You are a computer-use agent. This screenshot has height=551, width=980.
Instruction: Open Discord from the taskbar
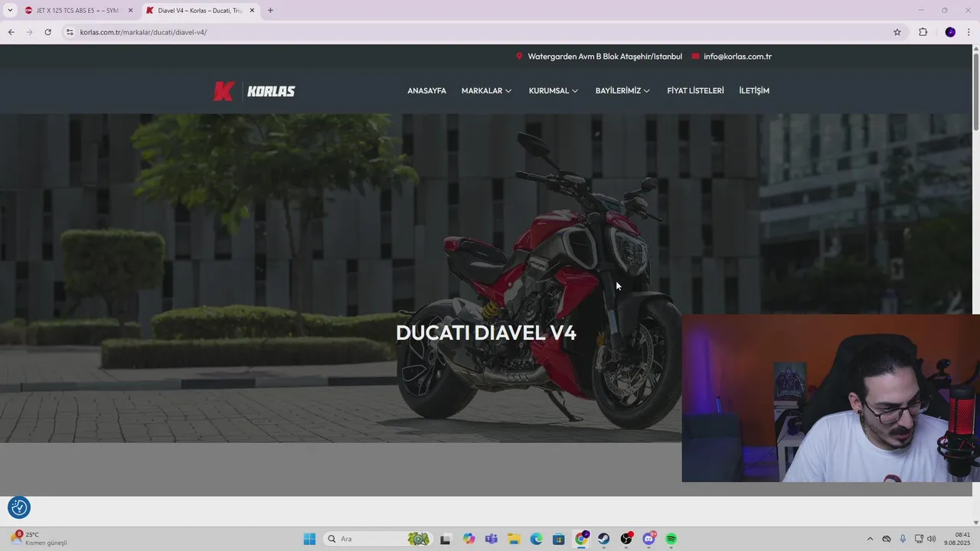click(649, 539)
